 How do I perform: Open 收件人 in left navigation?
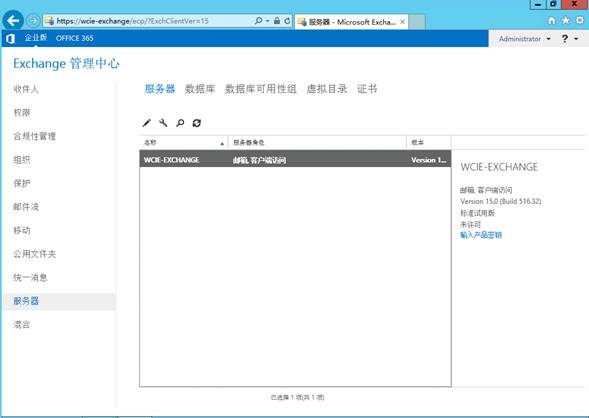pyautogui.click(x=26, y=89)
